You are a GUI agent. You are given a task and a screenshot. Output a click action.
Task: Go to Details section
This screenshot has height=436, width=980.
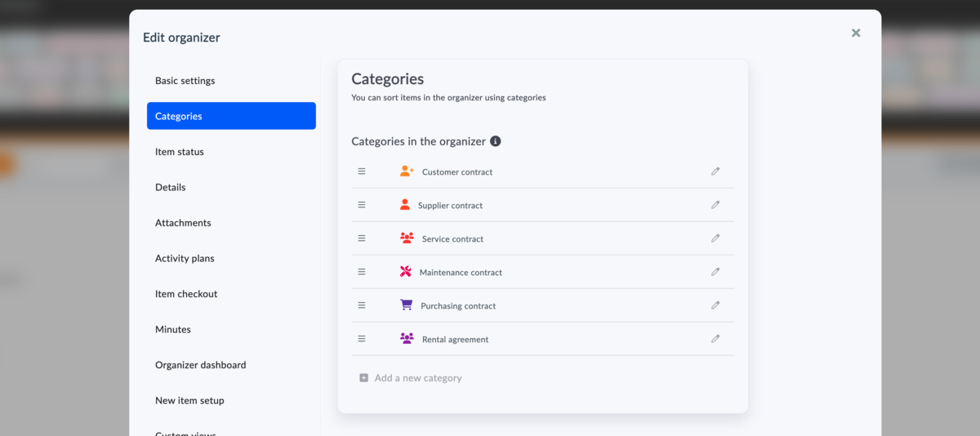pyautogui.click(x=231, y=187)
